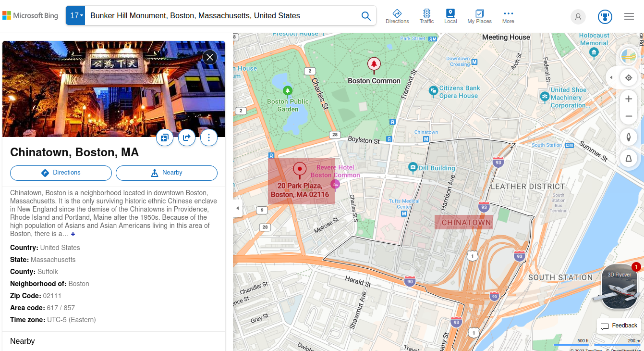Click the LEATHER DISTRICT label
The width and height of the screenshot is (644, 351).
click(527, 186)
